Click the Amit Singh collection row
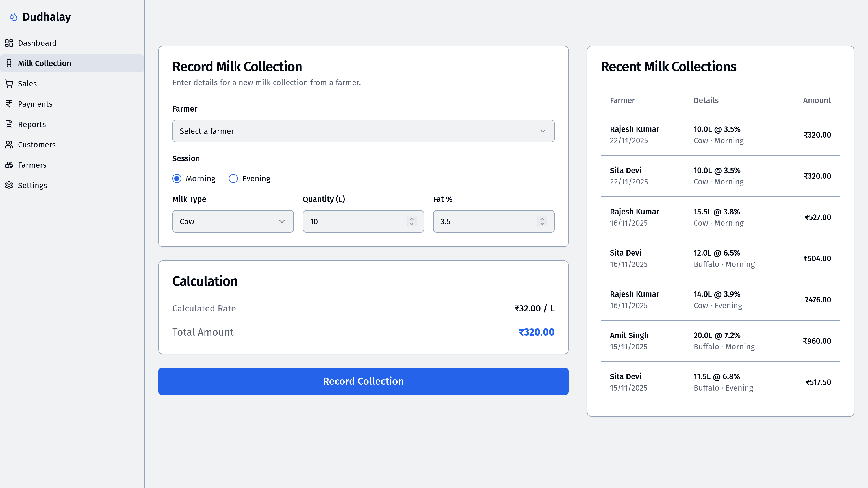This screenshot has width=868, height=488. 720,341
